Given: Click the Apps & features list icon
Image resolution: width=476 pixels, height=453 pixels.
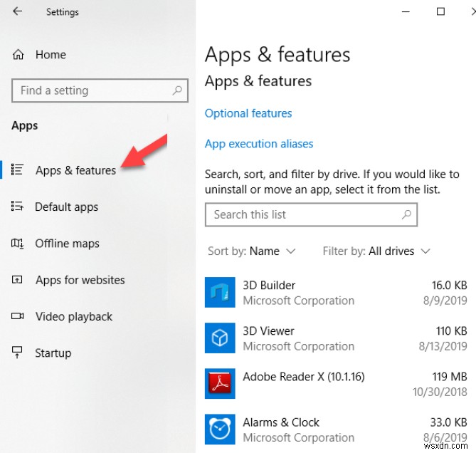Looking at the screenshot, I should point(17,170).
